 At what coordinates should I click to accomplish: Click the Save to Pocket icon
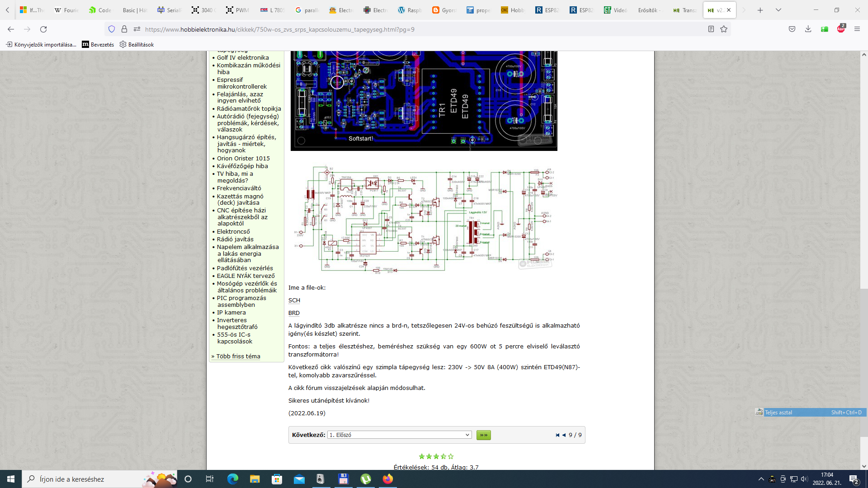792,29
